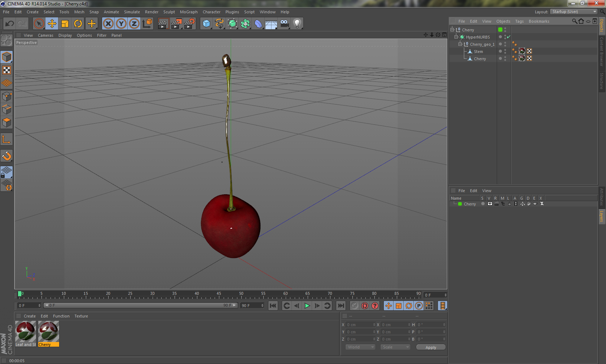
Task: Render to Picture Viewer icon
Action: tap(176, 24)
